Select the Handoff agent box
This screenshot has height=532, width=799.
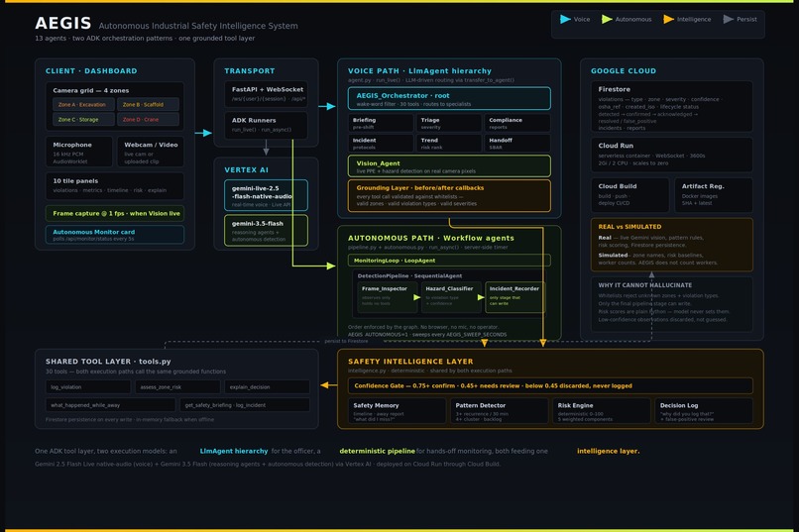pyautogui.click(x=517, y=143)
